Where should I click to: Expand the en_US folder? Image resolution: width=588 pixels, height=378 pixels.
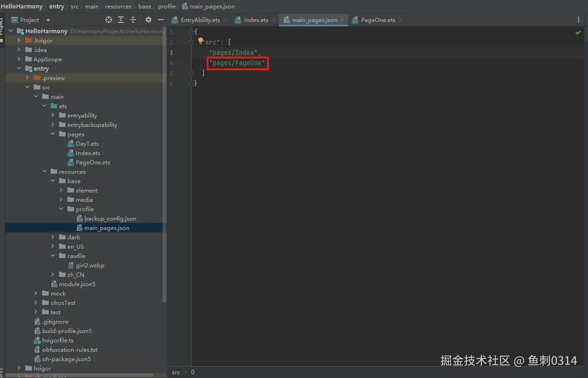coord(52,247)
